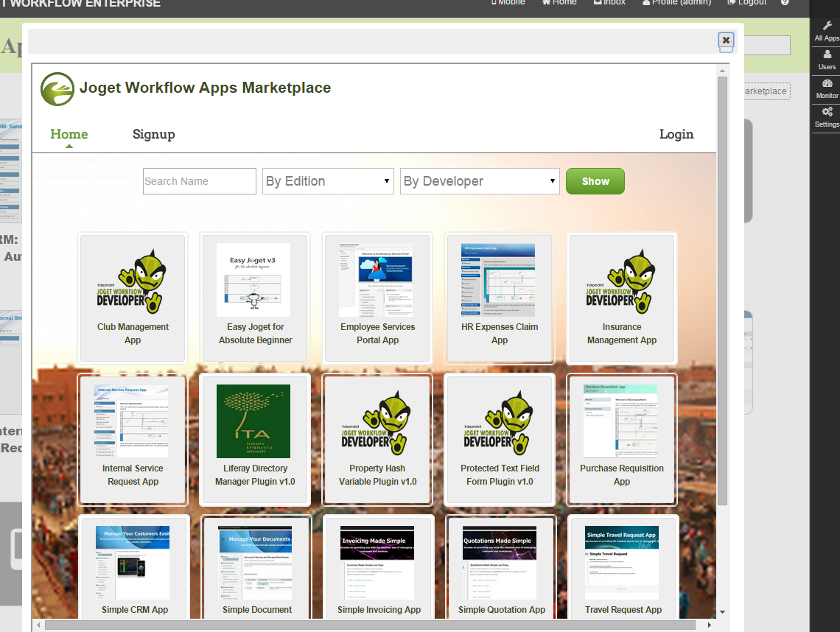This screenshot has height=632, width=840.
Task: Open the Settings gears icon
Action: click(x=827, y=113)
